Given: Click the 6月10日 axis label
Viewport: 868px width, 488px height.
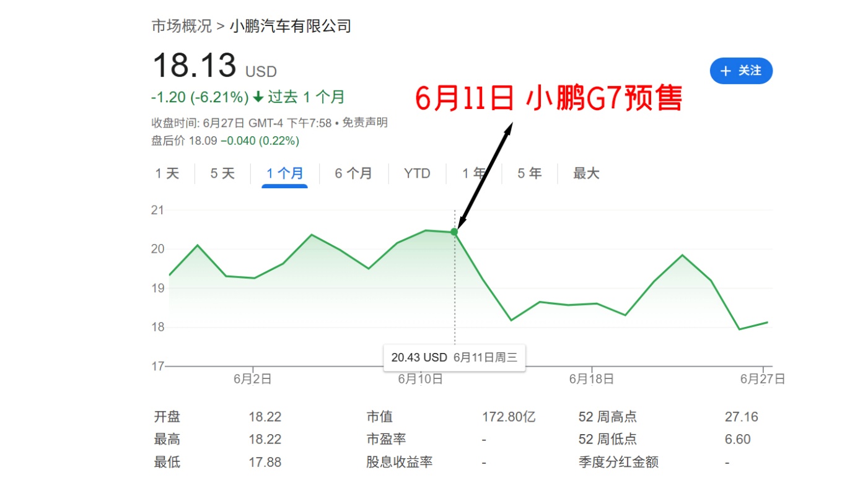Looking at the screenshot, I should pyautogui.click(x=421, y=379).
